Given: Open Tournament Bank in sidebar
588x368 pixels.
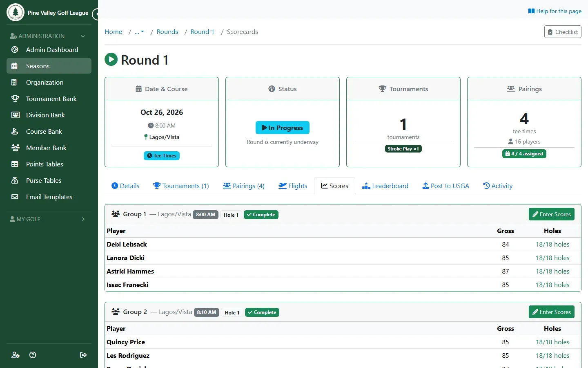Looking at the screenshot, I should pyautogui.click(x=49, y=99).
